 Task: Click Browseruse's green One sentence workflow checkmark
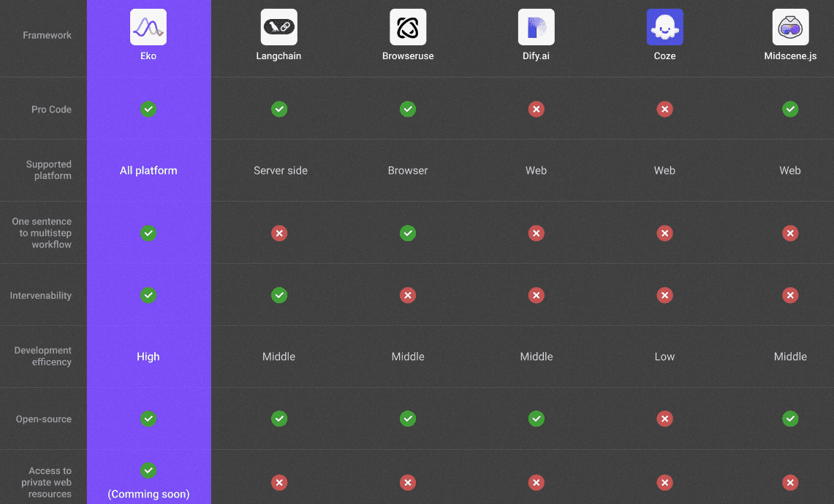pos(408,233)
